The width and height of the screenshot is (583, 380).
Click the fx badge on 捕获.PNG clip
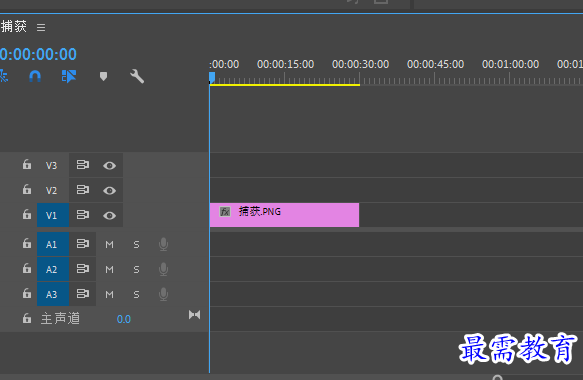(225, 212)
